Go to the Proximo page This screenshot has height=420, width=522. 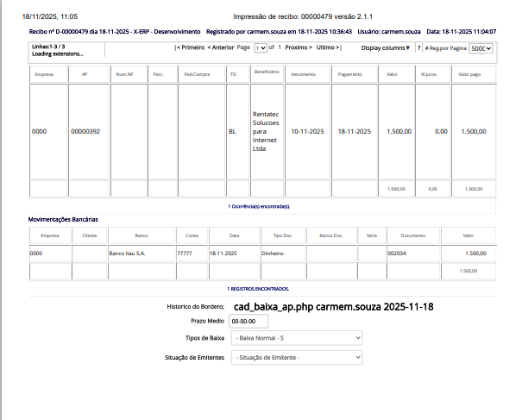[298, 48]
